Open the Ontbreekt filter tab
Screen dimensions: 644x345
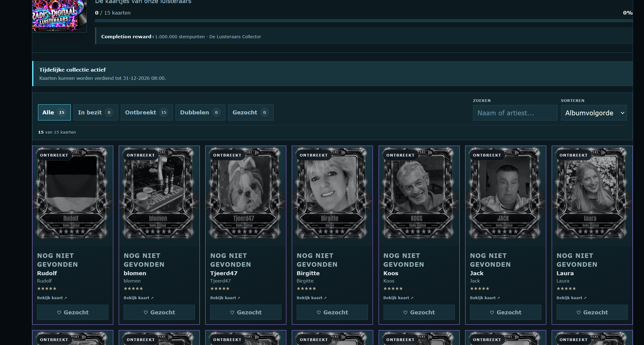coord(147,113)
